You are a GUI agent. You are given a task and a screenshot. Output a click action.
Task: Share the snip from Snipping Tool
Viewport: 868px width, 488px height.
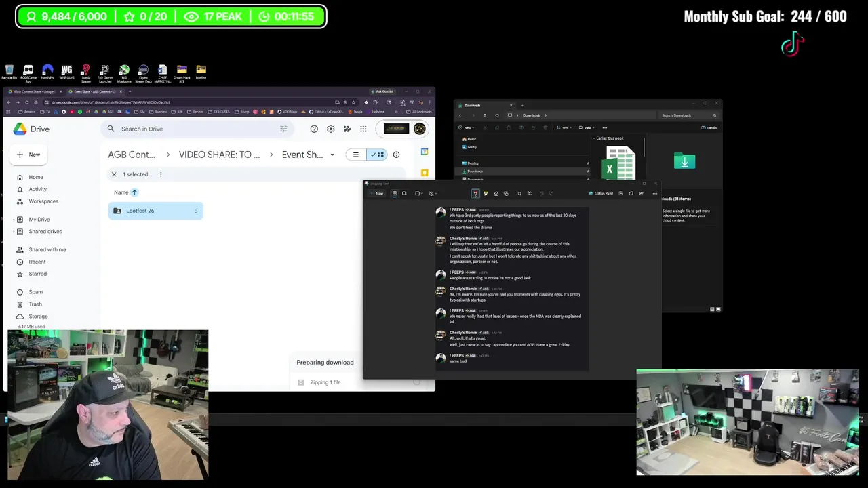641,193
